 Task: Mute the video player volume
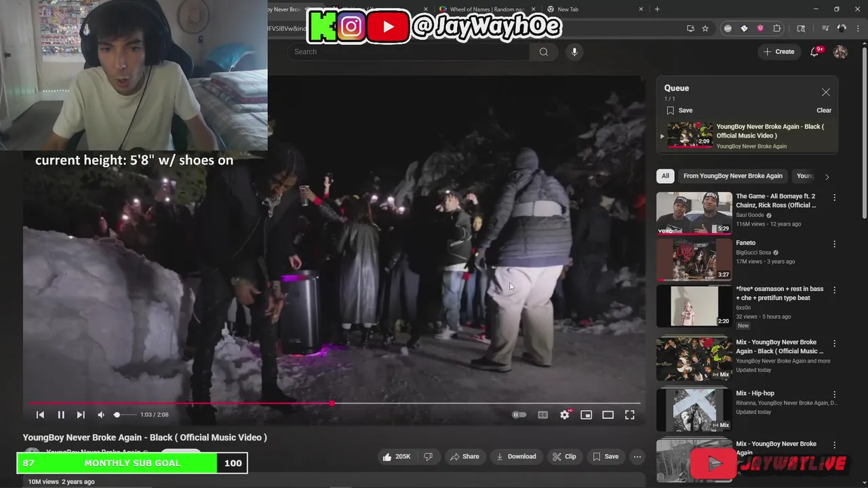coord(101,415)
